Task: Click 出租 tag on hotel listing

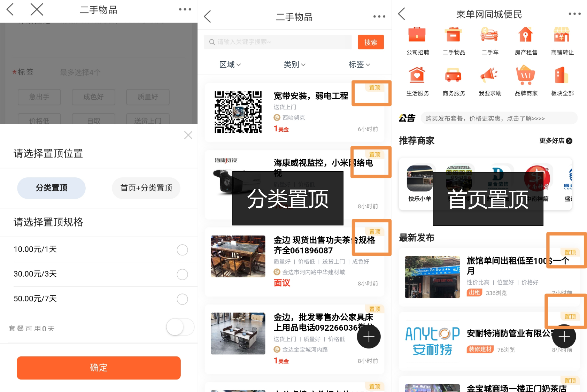Action: click(x=474, y=293)
